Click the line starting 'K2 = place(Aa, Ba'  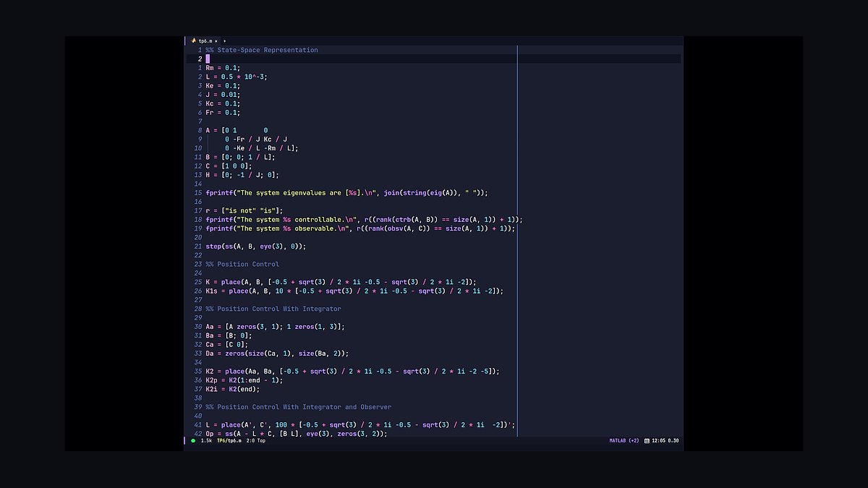[352, 371]
